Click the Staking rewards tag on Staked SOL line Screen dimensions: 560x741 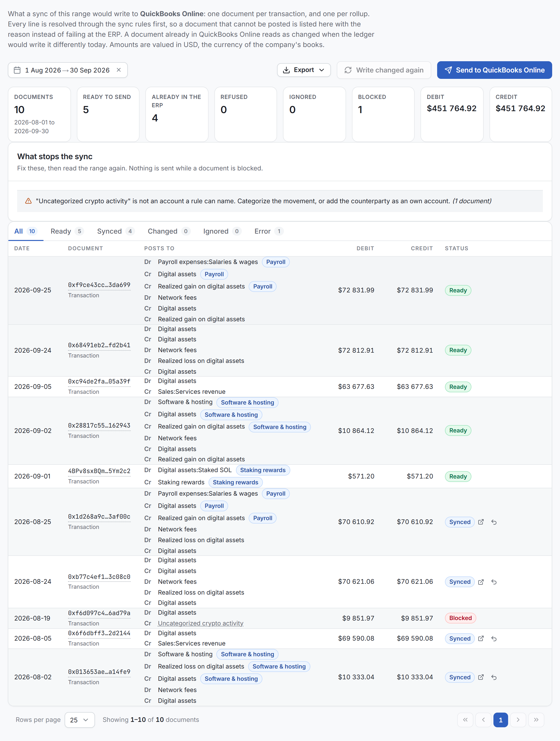click(263, 470)
